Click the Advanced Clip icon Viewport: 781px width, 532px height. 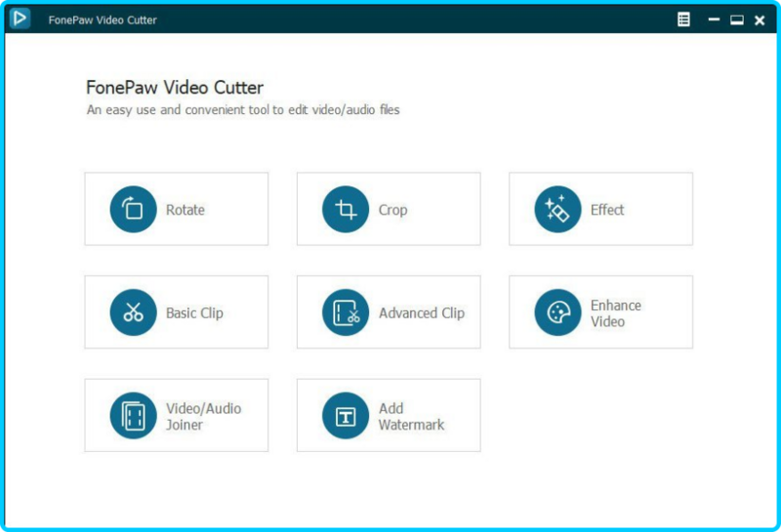tap(346, 312)
